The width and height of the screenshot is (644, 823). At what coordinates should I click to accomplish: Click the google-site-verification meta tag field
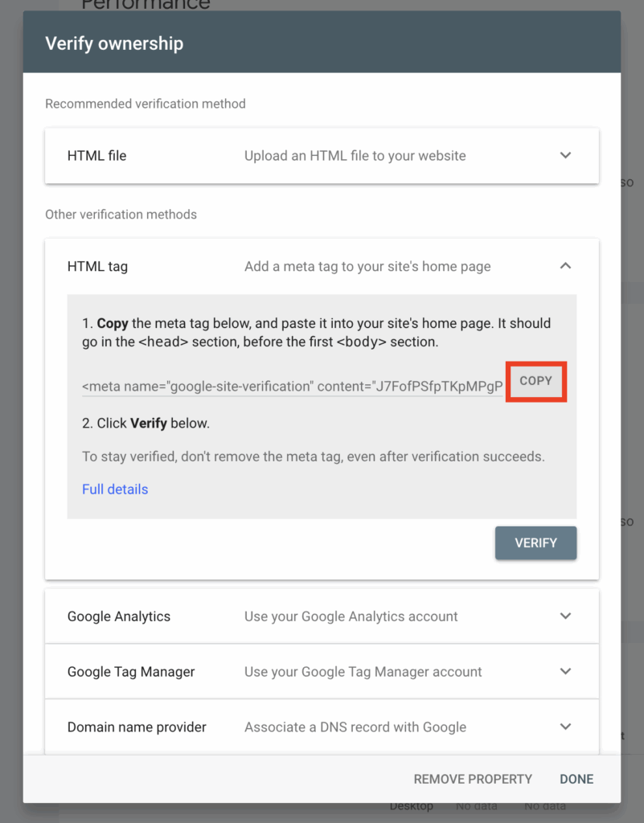click(293, 387)
